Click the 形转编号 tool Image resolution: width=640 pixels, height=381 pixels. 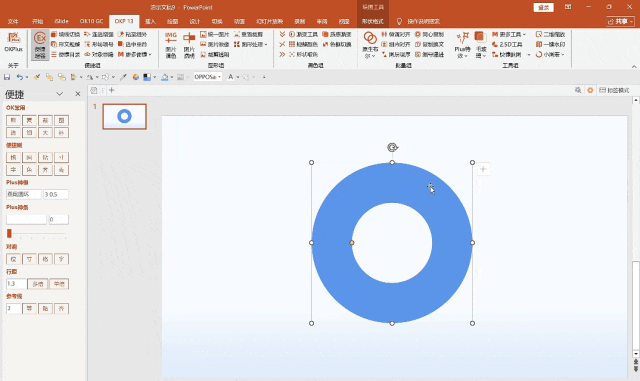tap(99, 44)
